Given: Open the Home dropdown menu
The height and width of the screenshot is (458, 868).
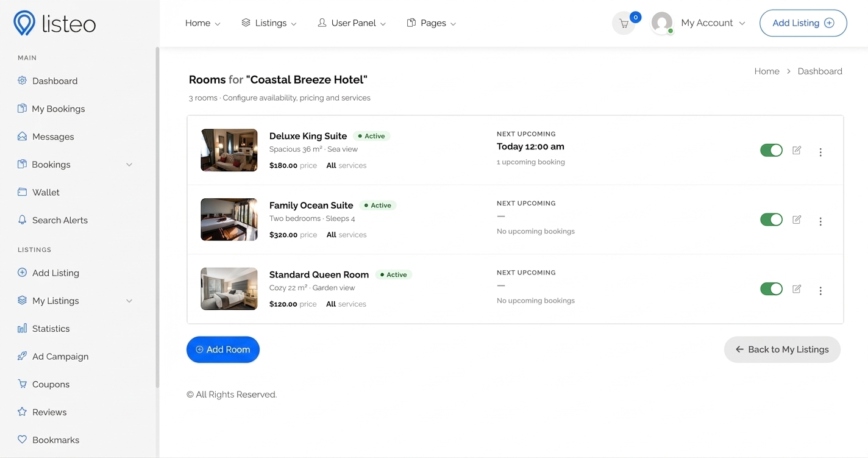Looking at the screenshot, I should tap(203, 23).
